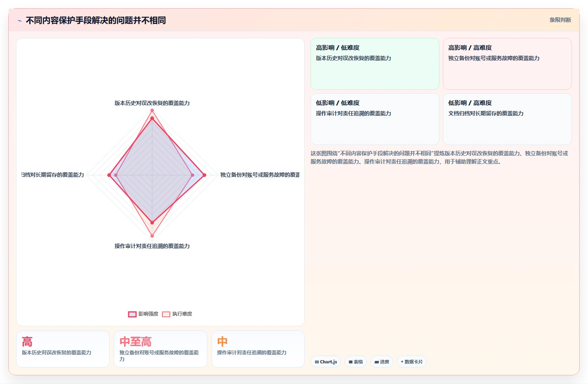Click the 中 rating card
The height and width of the screenshot is (384, 588).
pyautogui.click(x=258, y=349)
